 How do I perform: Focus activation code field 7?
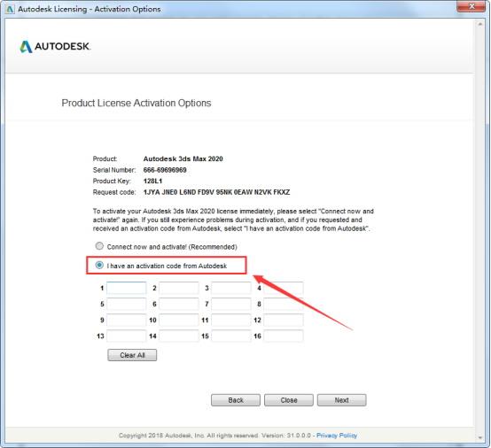[x=231, y=304]
